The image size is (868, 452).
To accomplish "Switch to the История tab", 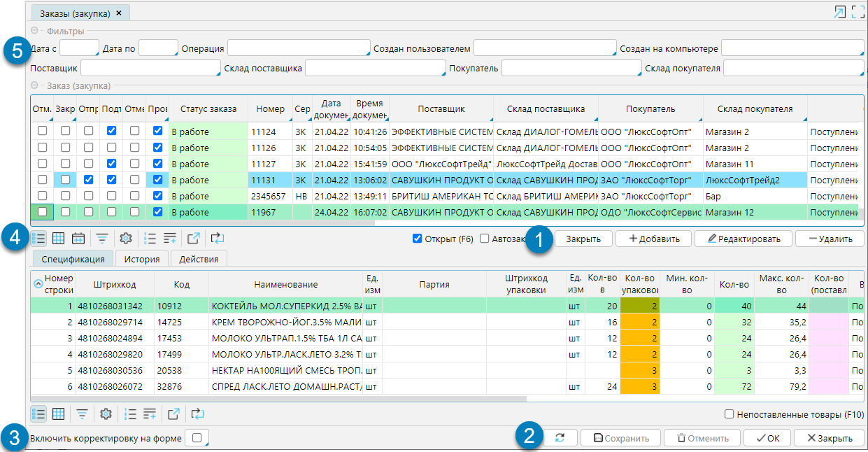I will tap(142, 260).
